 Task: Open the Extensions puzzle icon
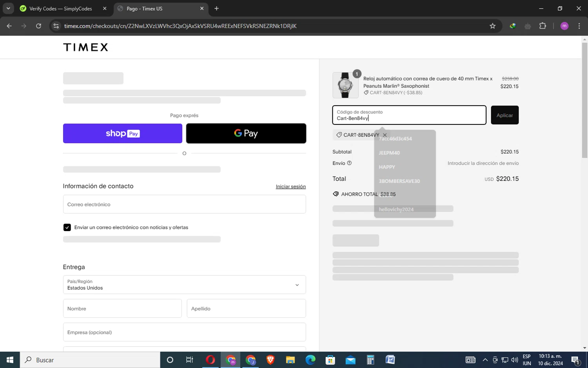pos(543,26)
